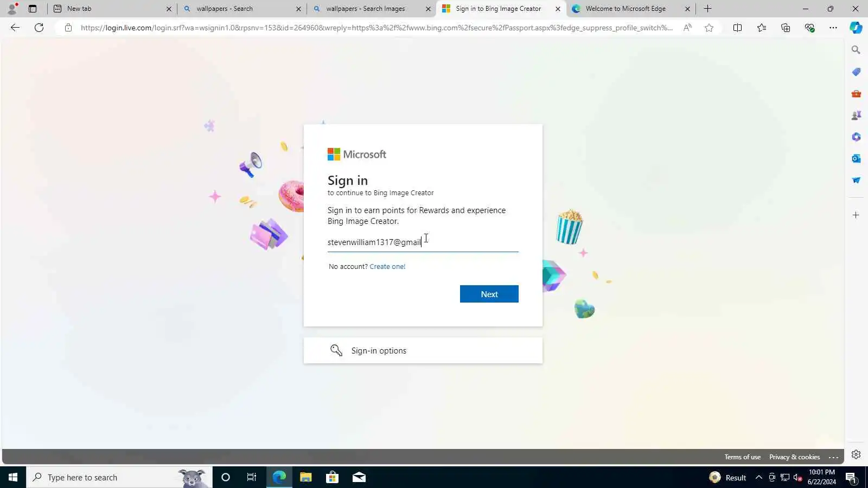View site information lock icon
This screenshot has width=868, height=488.
click(68, 28)
